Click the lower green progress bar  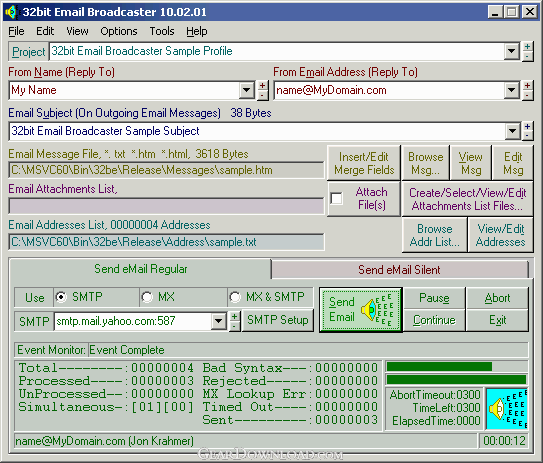456,380
